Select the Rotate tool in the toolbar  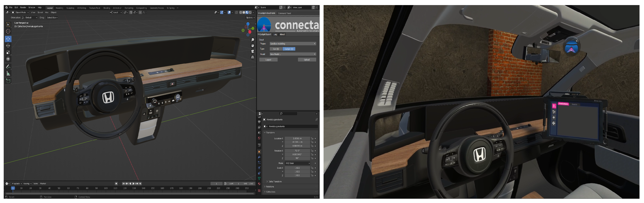(8, 45)
